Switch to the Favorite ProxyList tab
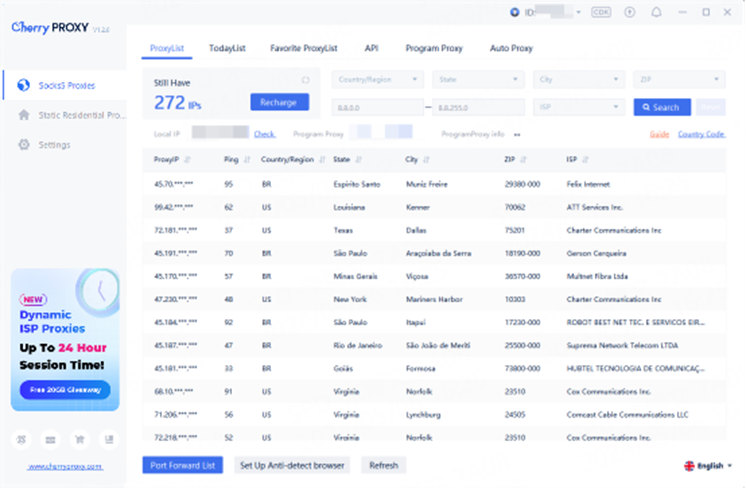Screen dimensions: 746x488 (x=304, y=48)
